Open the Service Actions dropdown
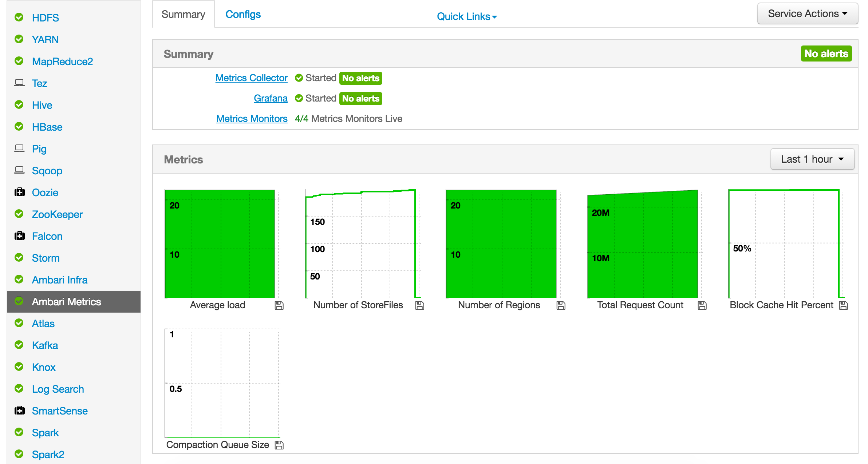 click(x=807, y=14)
